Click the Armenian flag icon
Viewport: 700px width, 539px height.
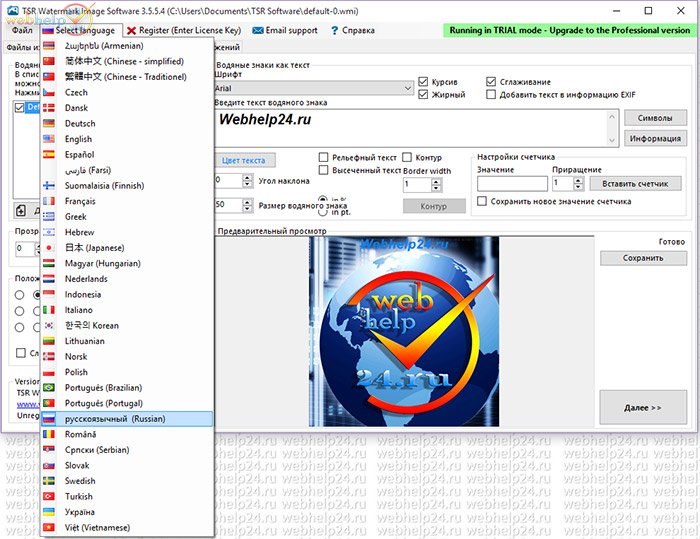(x=49, y=46)
